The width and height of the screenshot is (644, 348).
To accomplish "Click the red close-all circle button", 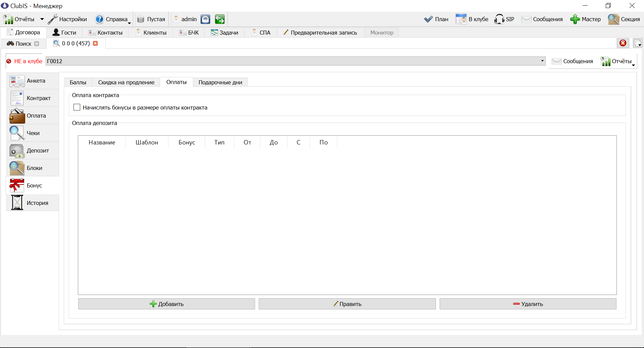I will 623,43.
